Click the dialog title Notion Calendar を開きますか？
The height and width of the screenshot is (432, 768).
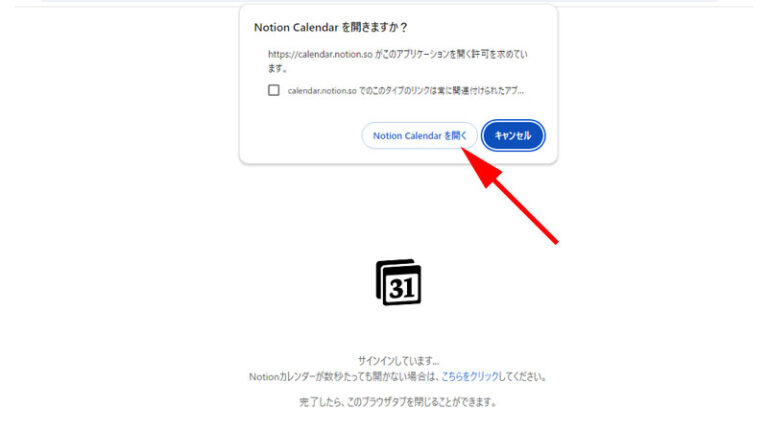pyautogui.click(x=331, y=27)
